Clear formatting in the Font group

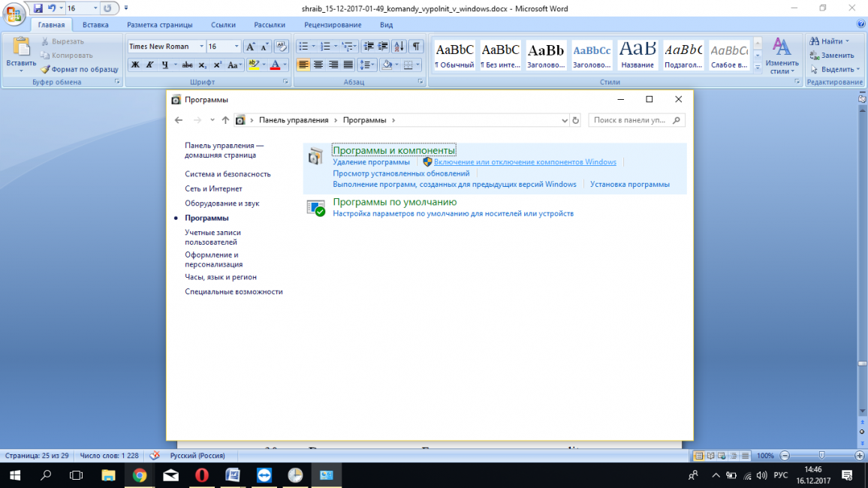(x=282, y=47)
